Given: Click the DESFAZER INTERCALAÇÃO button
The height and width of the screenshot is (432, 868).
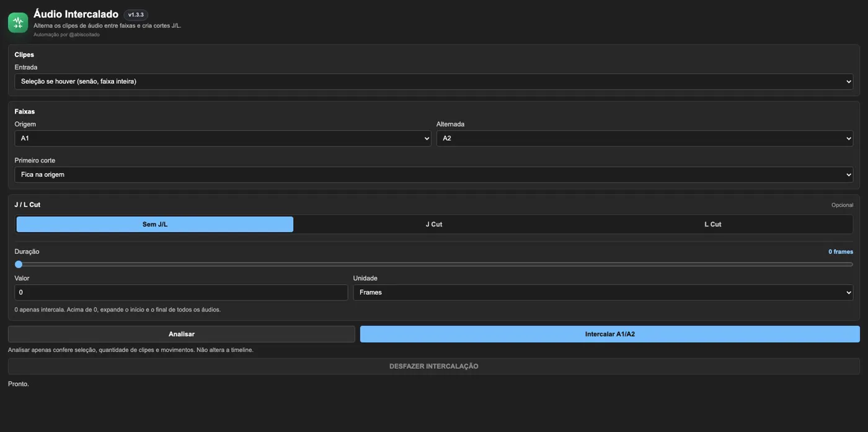Looking at the screenshot, I should point(434,366).
